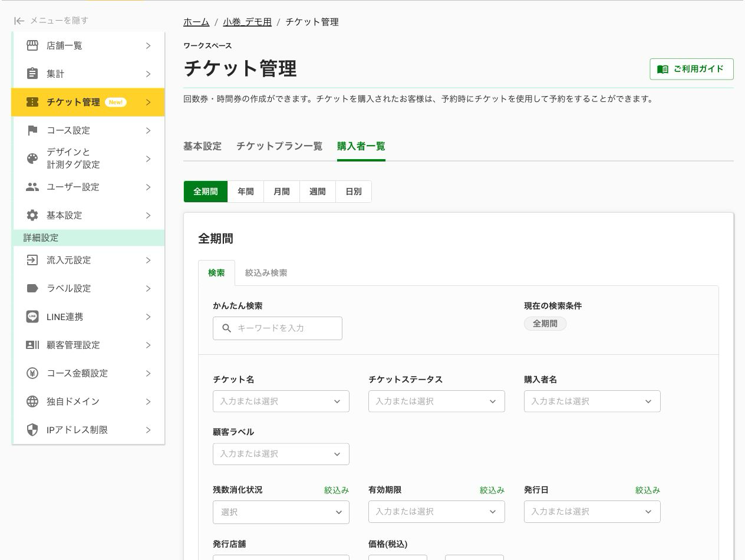Select the 月間 period button
745x560 pixels.
tap(282, 192)
